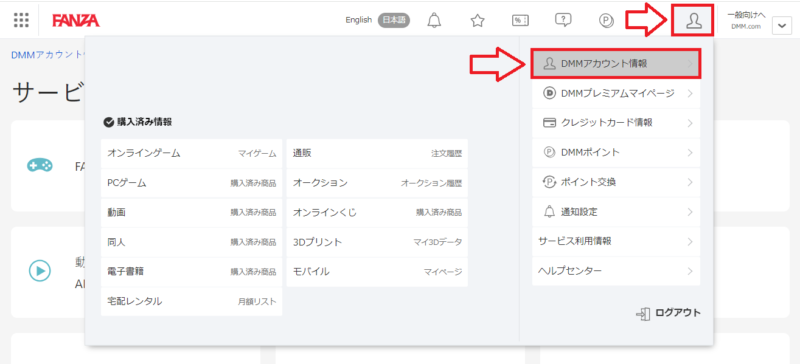Open サービス利用情報 menu item
The height and width of the screenshot is (364, 800).
(x=616, y=241)
